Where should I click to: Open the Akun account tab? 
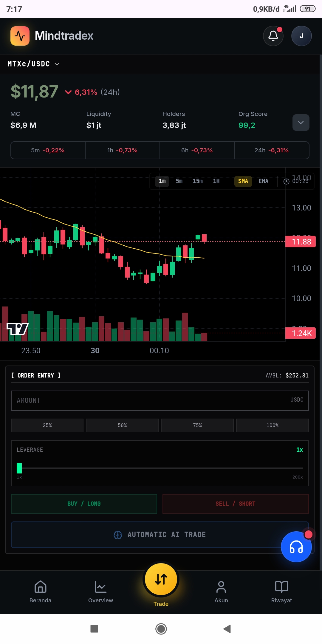(221, 592)
